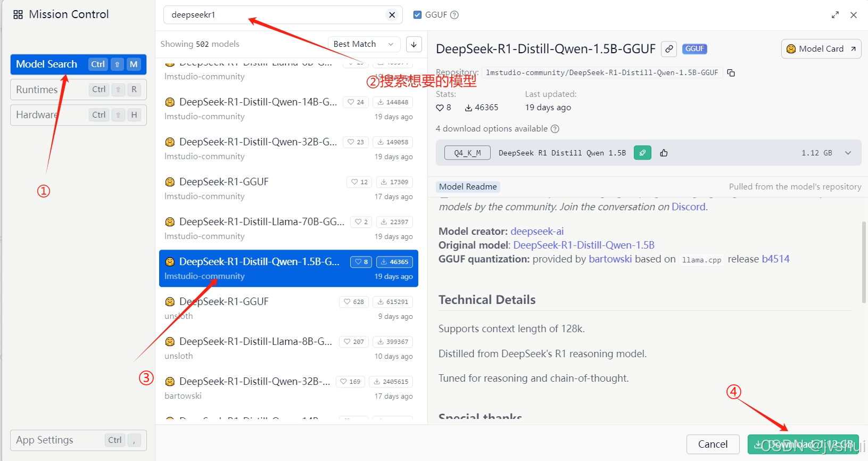The height and width of the screenshot is (461, 868).
Task: Toggle the GGUF checkbox
Action: (x=418, y=15)
